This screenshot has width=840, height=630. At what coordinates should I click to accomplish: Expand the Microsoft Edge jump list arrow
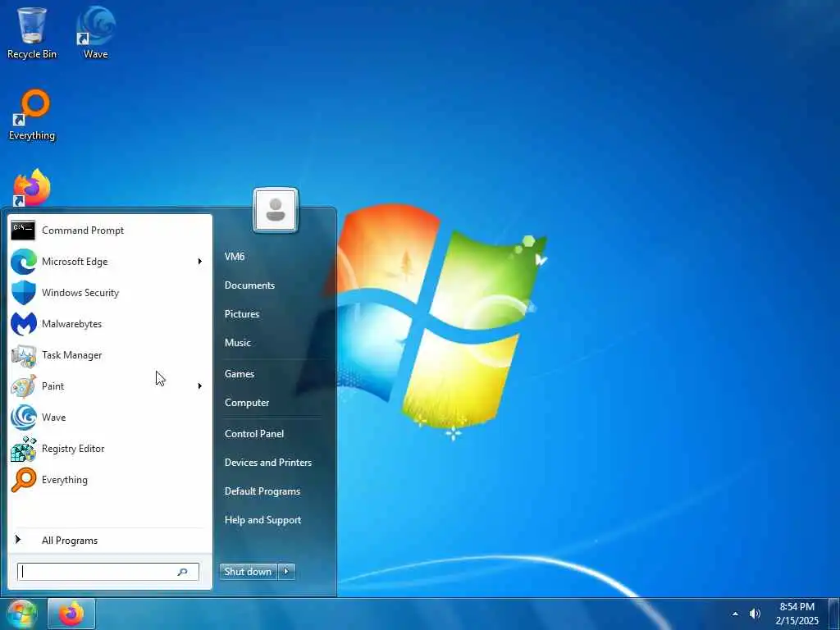(200, 262)
